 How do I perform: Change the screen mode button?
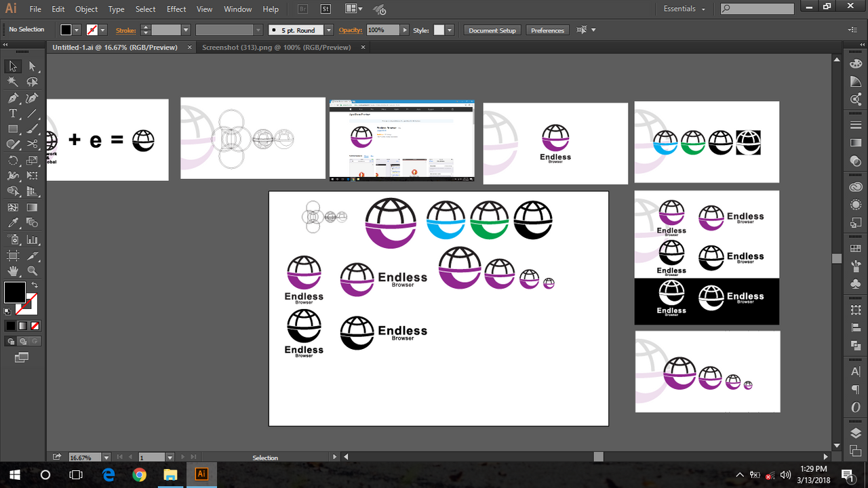click(x=22, y=357)
